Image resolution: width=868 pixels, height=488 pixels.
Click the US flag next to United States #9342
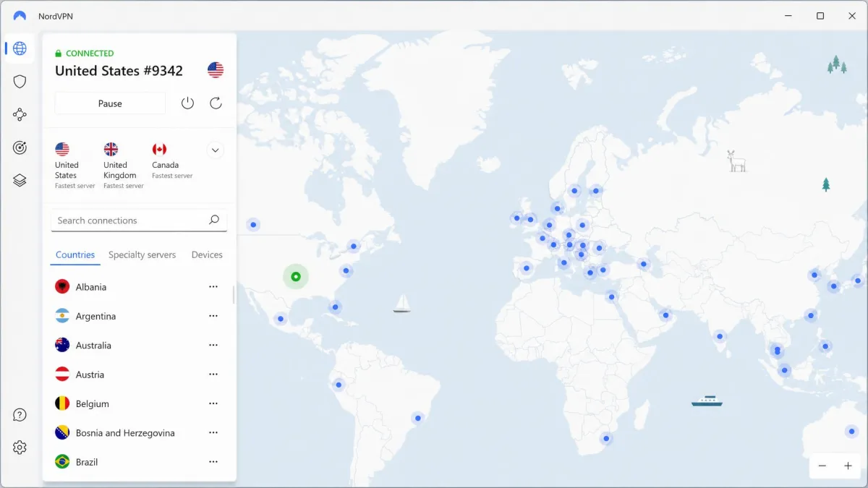pos(216,70)
